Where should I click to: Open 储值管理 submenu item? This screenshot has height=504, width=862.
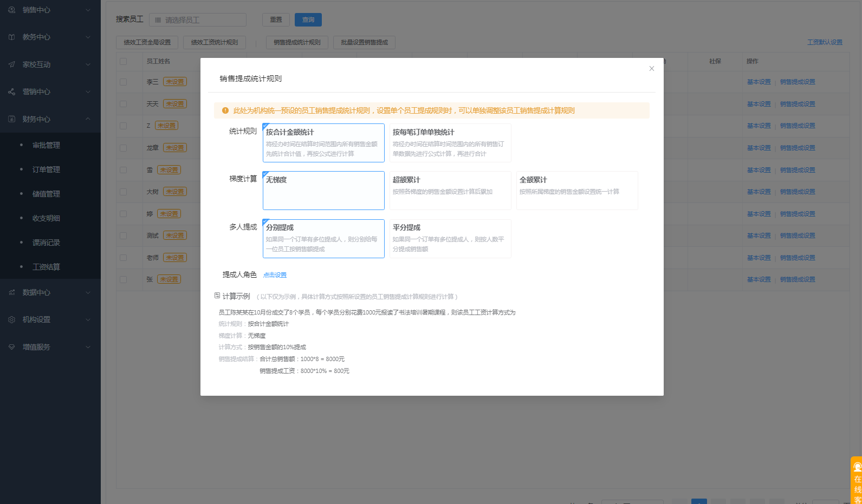46,194
